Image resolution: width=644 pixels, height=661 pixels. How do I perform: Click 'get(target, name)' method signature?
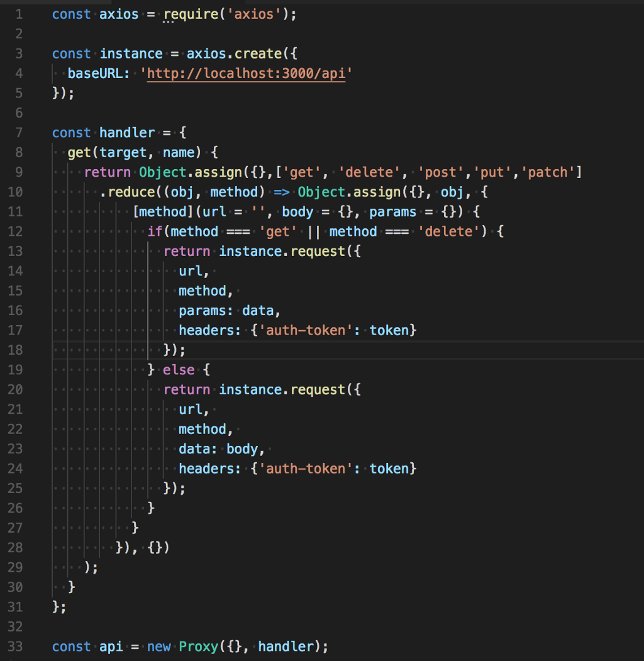135,153
